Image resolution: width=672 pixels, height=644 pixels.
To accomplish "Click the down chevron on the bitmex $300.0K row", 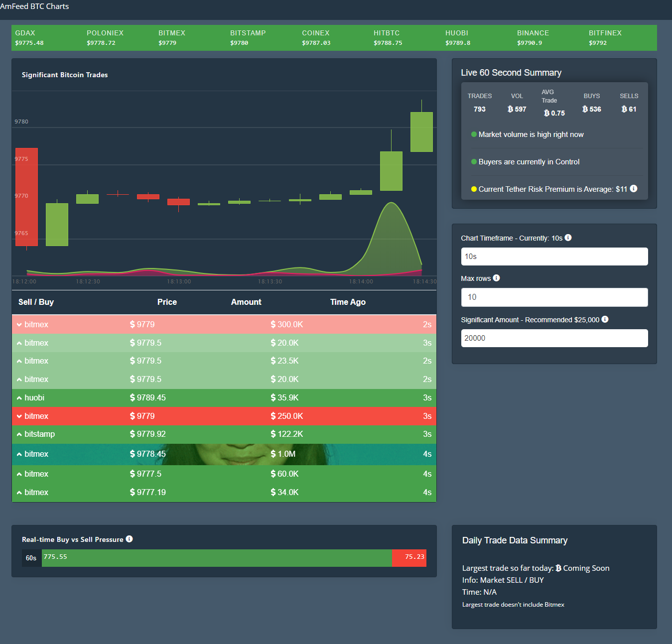I will pos(19,325).
